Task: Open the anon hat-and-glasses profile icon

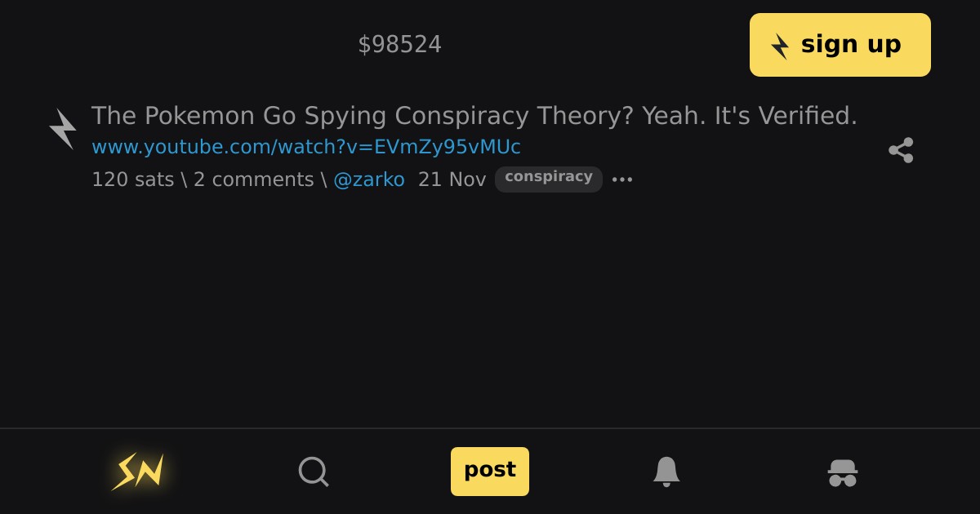Action: [x=842, y=472]
